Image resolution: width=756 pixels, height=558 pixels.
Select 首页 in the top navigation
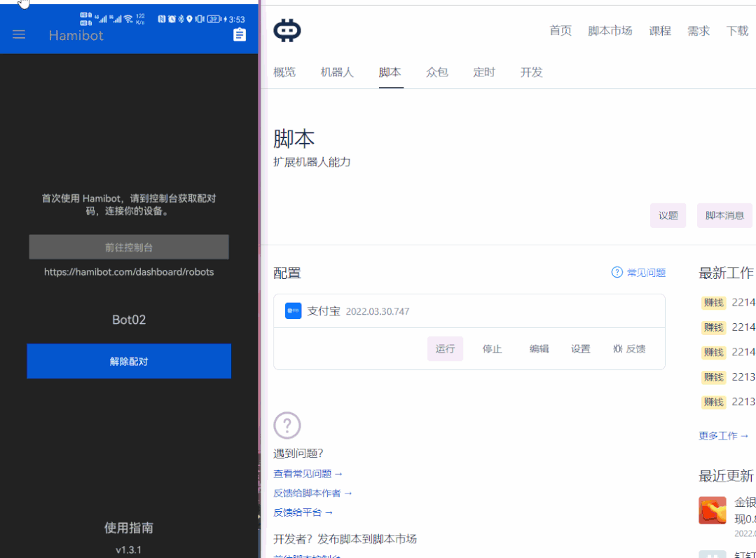click(x=560, y=30)
